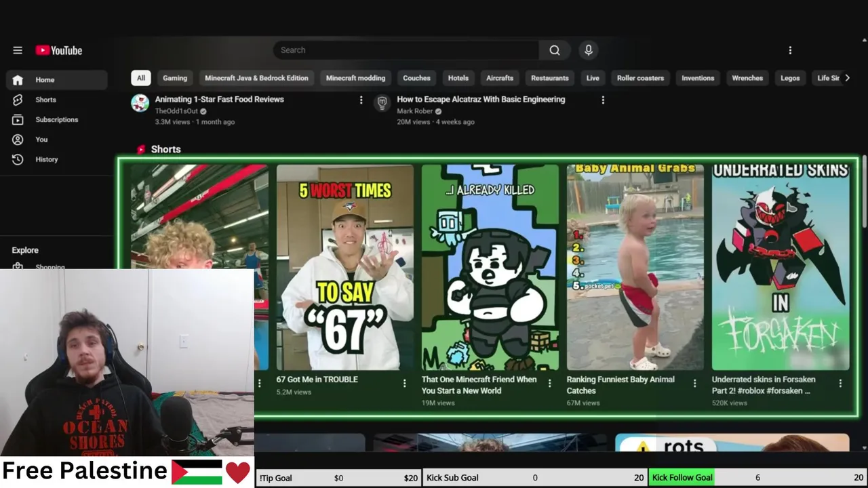Select the Hotels filter chip
The width and height of the screenshot is (868, 488).
click(458, 78)
